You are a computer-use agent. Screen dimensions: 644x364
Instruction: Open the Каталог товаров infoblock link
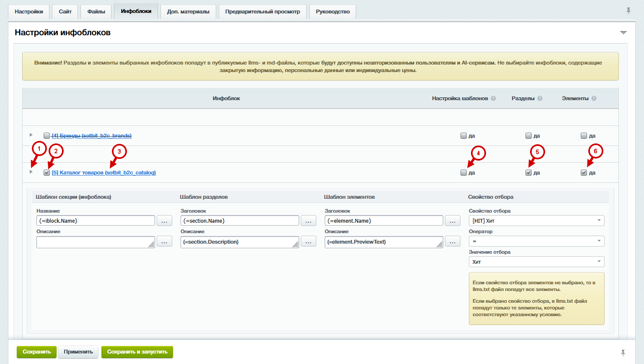point(103,173)
